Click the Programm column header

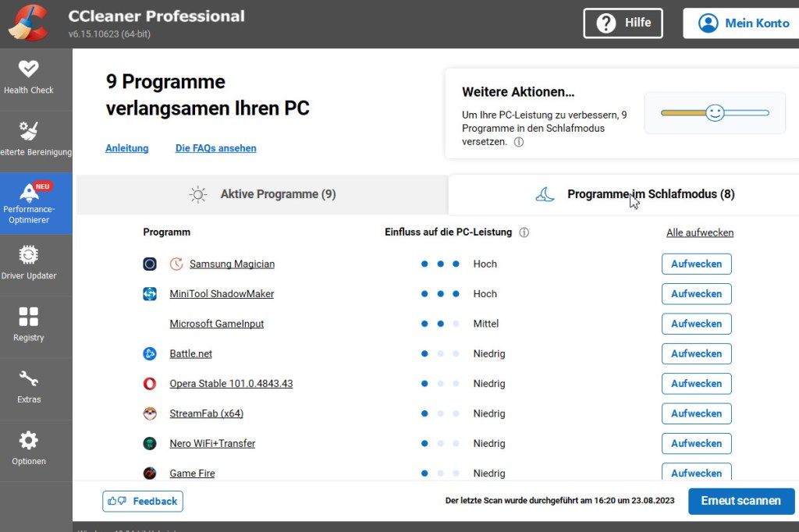(167, 232)
